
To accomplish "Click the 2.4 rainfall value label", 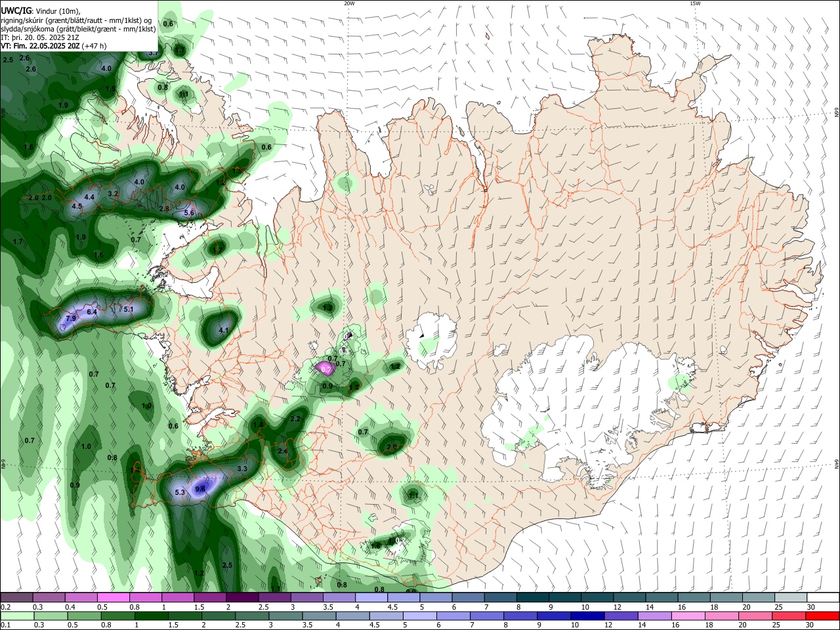I will coord(283,451).
